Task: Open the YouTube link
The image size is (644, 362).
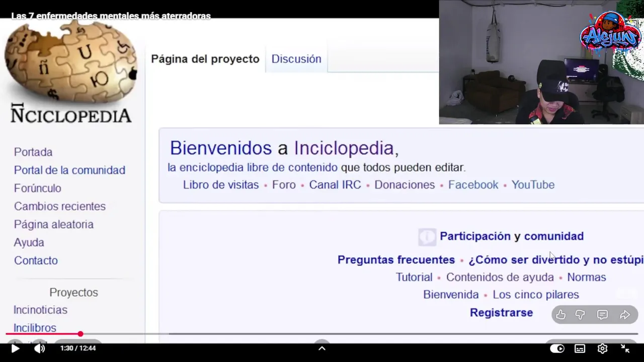Action: point(533,185)
